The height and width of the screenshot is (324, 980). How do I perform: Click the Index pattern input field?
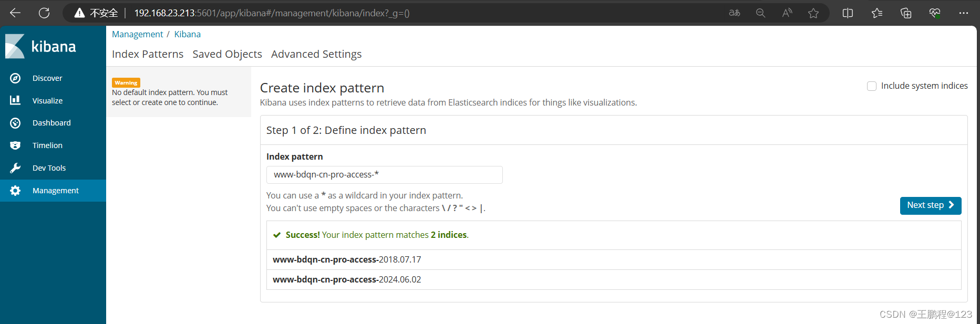[x=384, y=175]
